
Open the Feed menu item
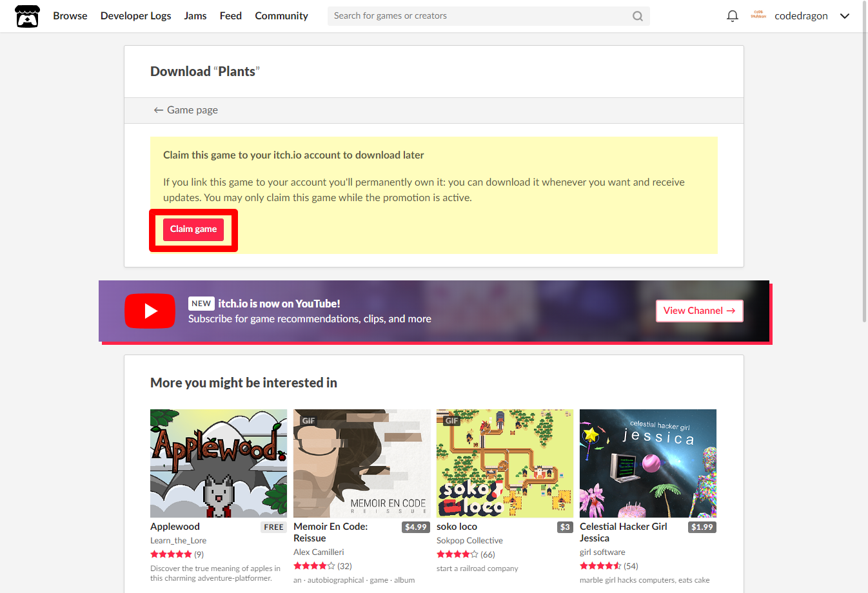tap(231, 15)
